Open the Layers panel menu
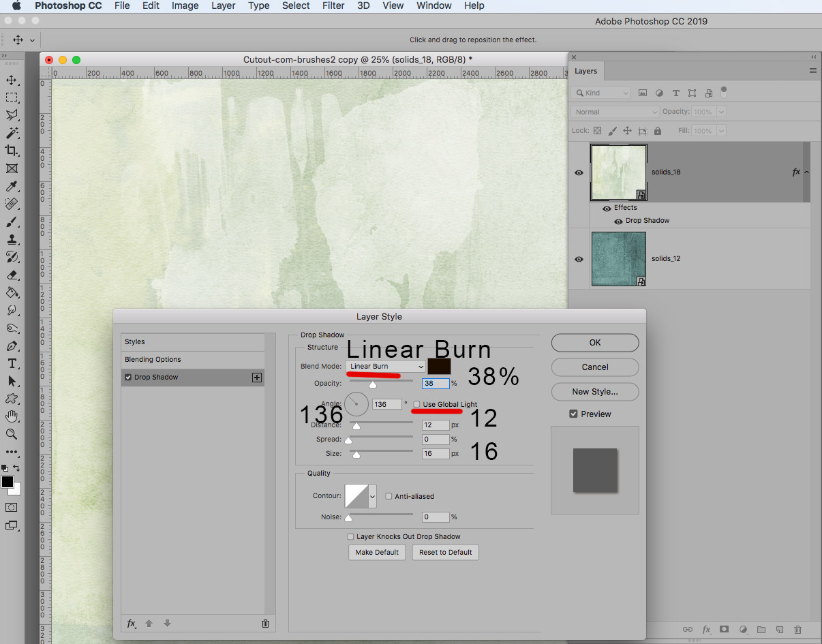Viewport: 822px width, 644px height. [x=812, y=71]
